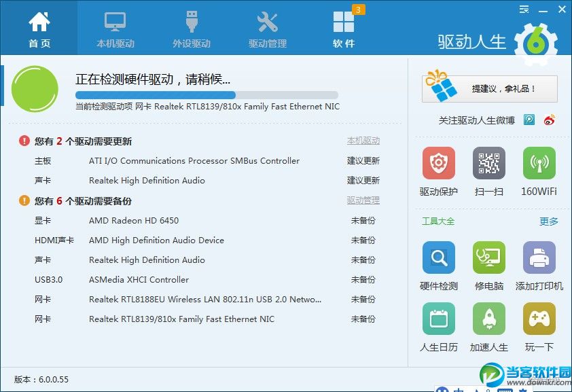Open 添加打印机 printer icon
This screenshot has width=572, height=392.
click(x=539, y=257)
